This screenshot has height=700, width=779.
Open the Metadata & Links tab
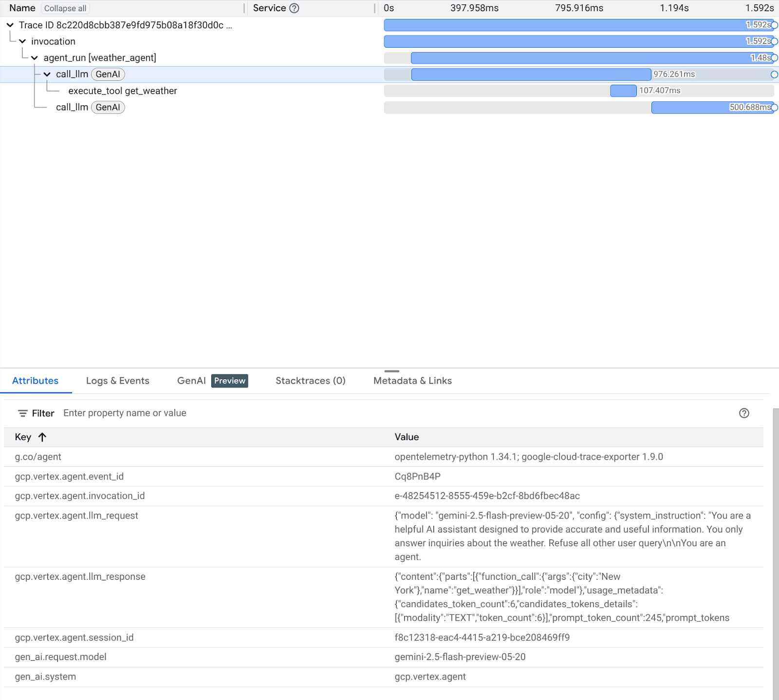[x=412, y=381]
